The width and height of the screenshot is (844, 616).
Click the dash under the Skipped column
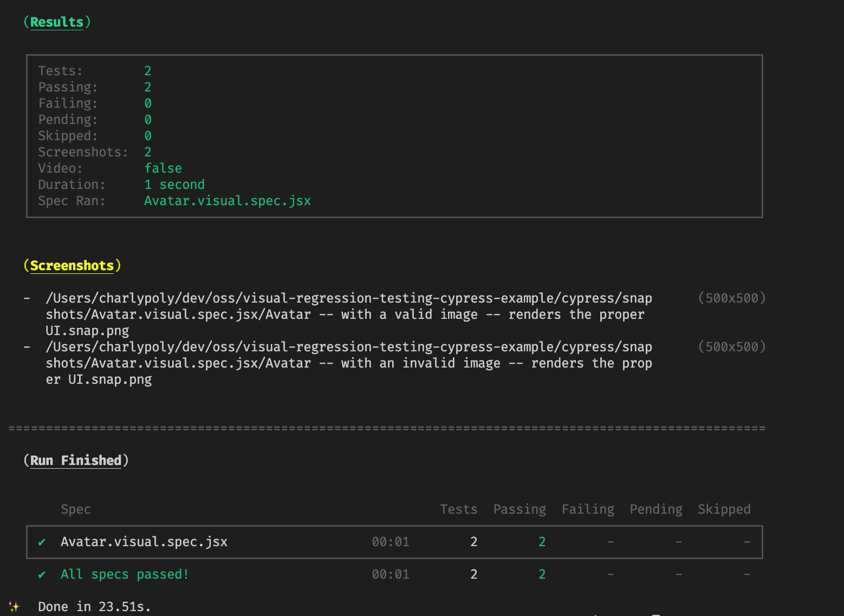(747, 542)
